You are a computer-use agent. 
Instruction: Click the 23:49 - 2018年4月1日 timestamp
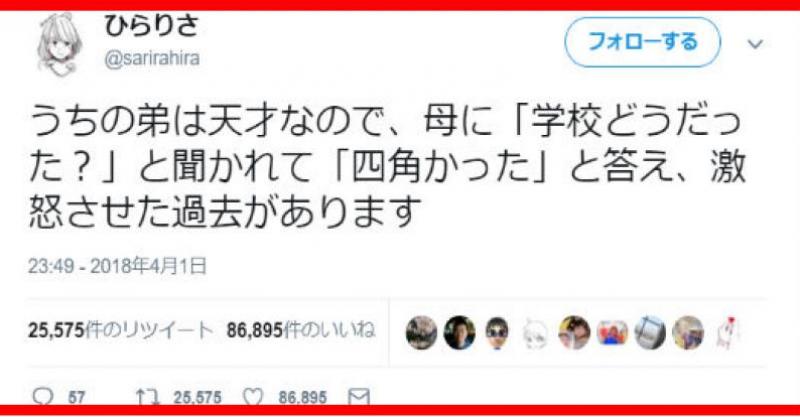117,266
